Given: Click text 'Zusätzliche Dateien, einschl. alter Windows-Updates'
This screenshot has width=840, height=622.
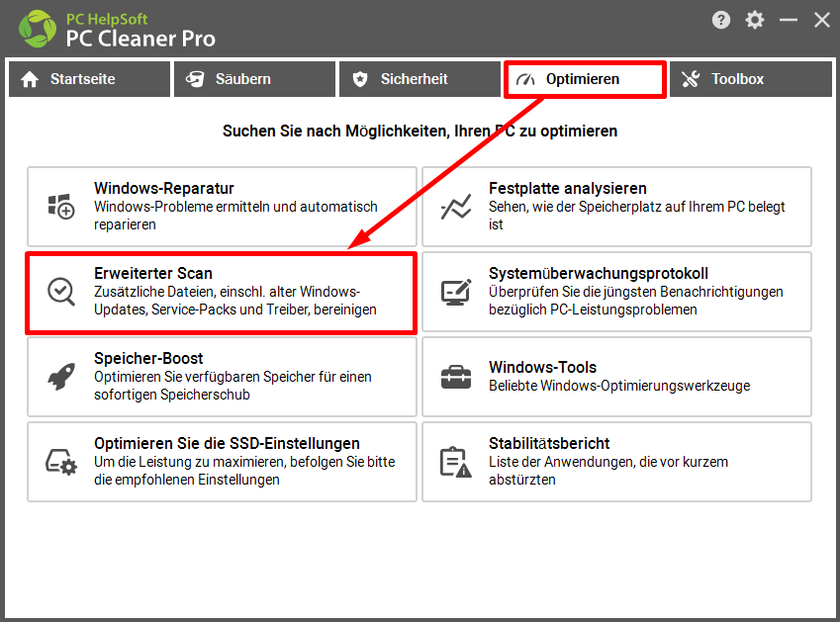Looking at the screenshot, I should click(x=235, y=301).
